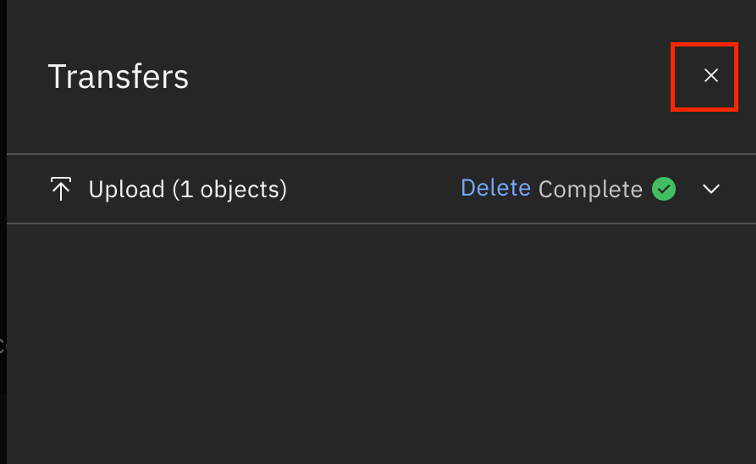This screenshot has width=756, height=464.
Task: Click the cross icon beside Transfers title
Action: coord(711,76)
